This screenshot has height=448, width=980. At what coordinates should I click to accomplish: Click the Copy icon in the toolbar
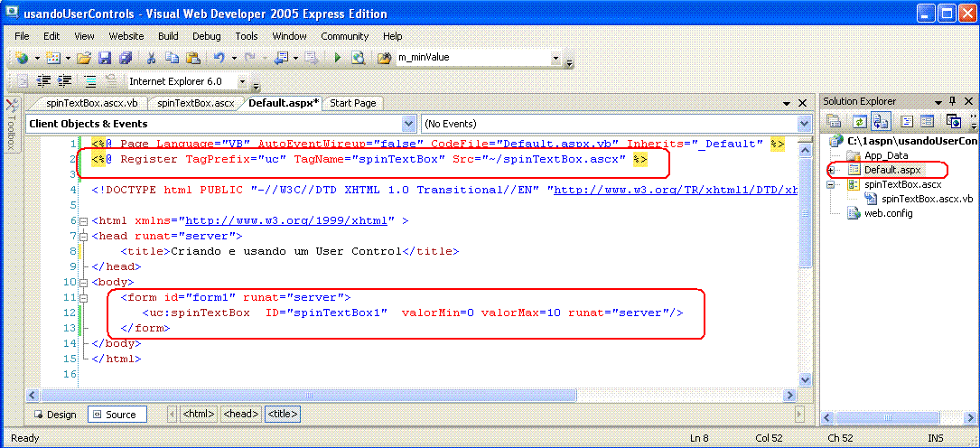(x=172, y=58)
